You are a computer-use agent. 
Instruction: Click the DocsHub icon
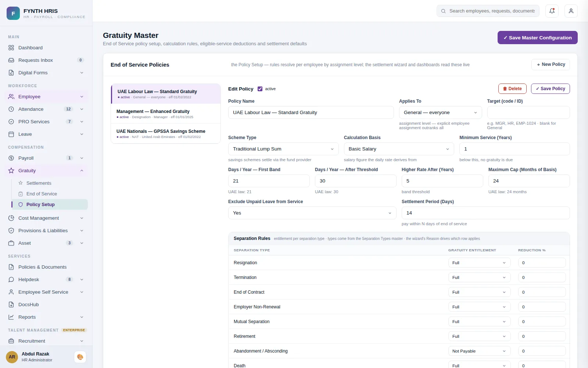coord(11,305)
